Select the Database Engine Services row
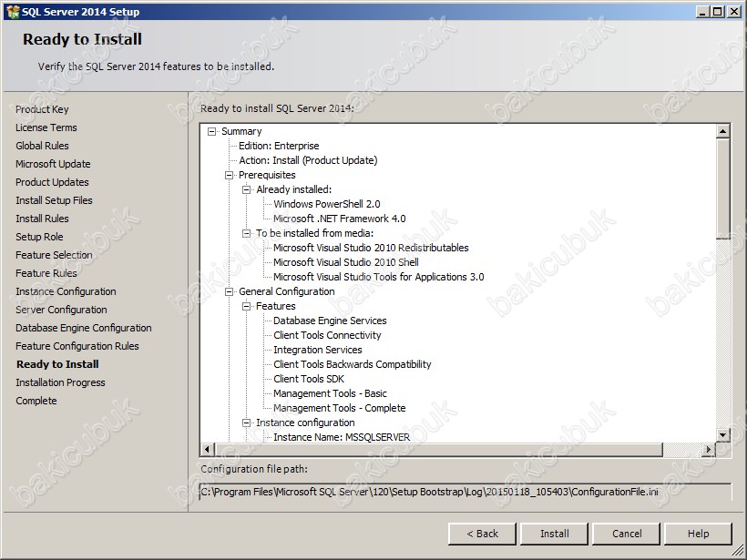747x560 pixels. [x=330, y=321]
